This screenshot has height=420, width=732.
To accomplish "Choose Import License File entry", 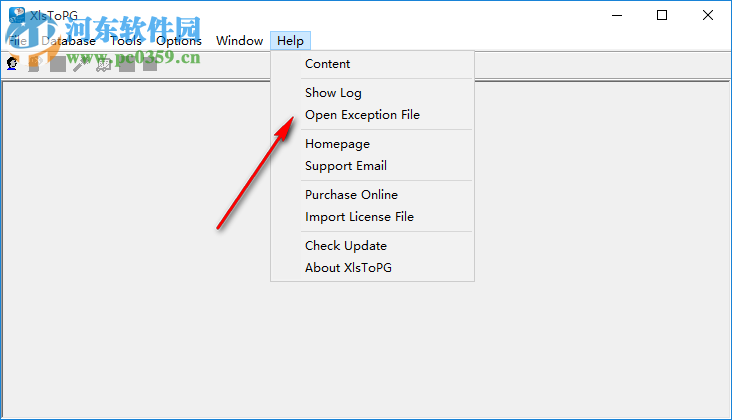I will (x=372, y=217).
